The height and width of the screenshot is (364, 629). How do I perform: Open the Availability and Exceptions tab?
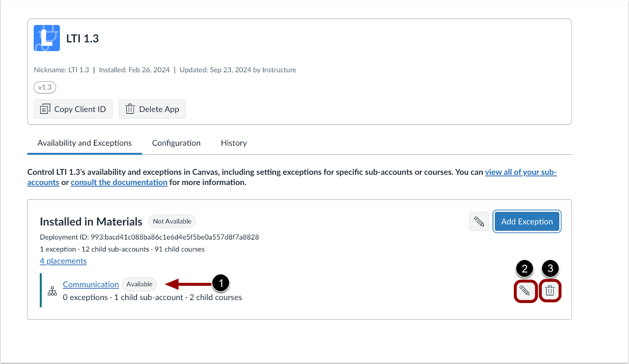(85, 143)
